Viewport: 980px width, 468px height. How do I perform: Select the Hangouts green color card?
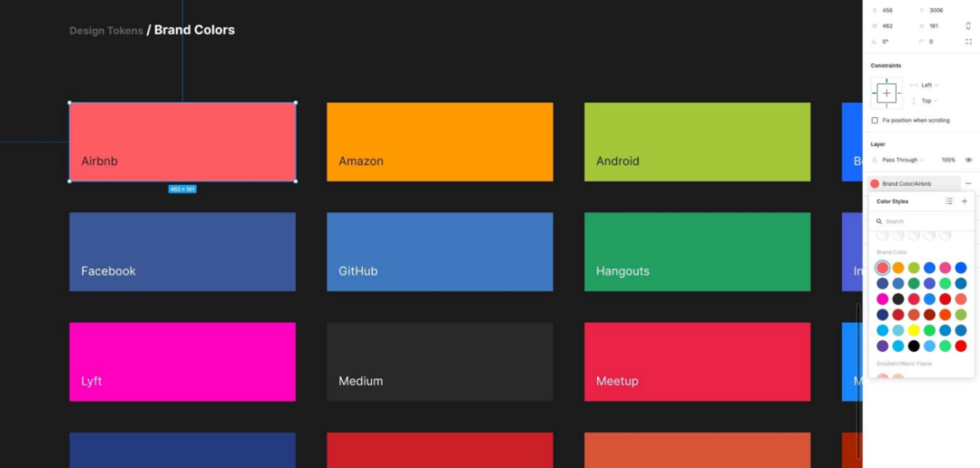tap(698, 252)
